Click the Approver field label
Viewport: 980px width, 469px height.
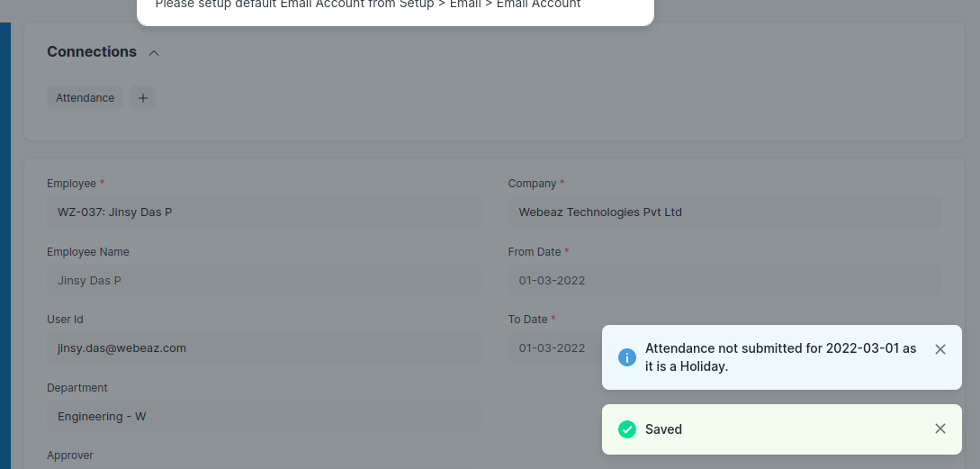coord(70,455)
